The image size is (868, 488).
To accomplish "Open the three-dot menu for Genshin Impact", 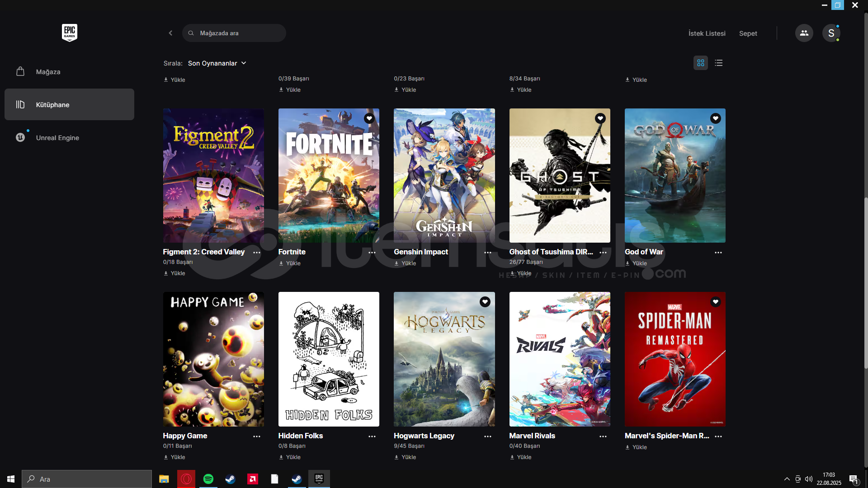I will (488, 253).
